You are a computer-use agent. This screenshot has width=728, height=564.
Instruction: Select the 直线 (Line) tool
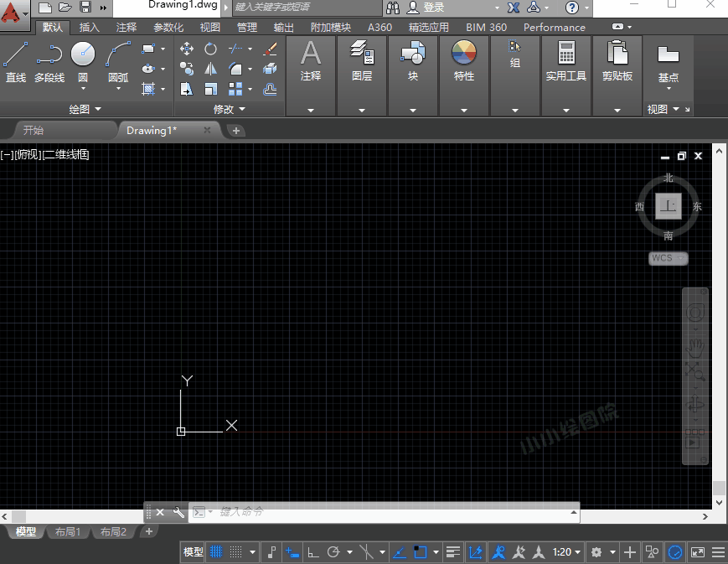pos(16,62)
